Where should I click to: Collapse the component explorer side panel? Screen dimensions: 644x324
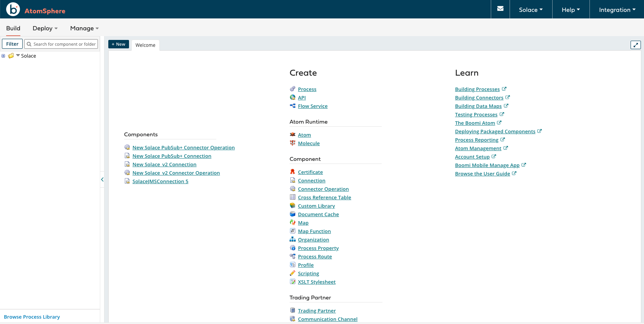[x=102, y=179]
